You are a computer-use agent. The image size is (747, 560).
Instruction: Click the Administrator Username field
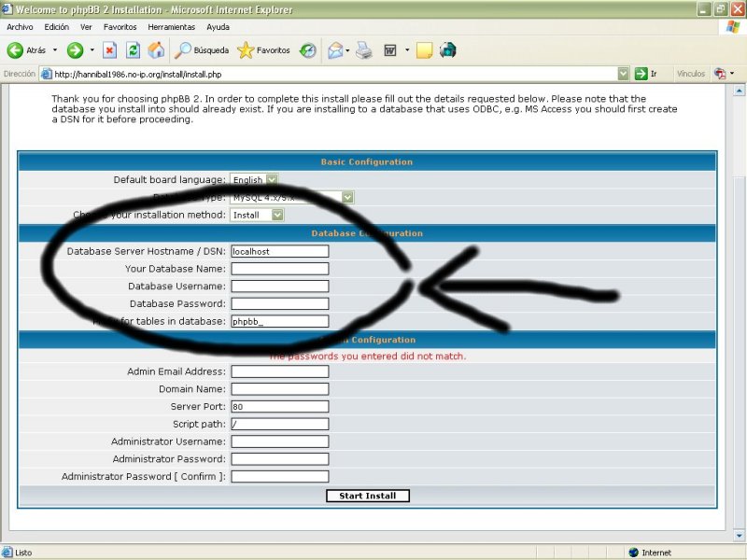point(280,441)
